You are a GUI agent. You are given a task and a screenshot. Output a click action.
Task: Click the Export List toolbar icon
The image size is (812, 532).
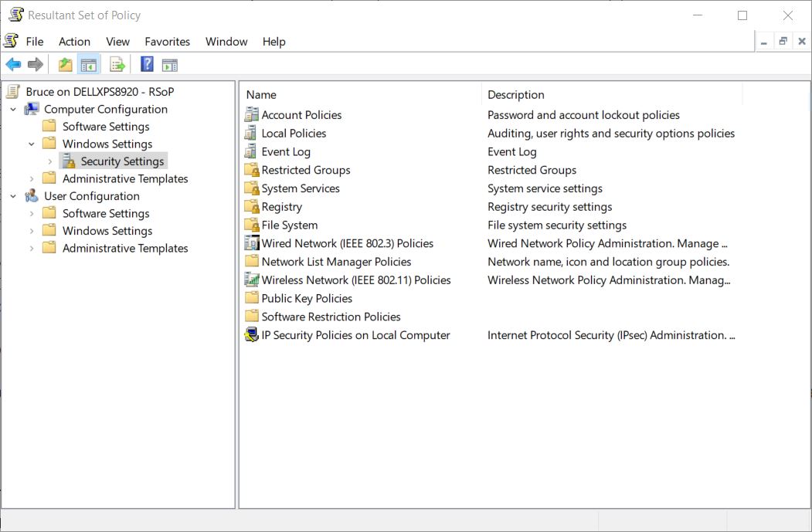[117, 63]
